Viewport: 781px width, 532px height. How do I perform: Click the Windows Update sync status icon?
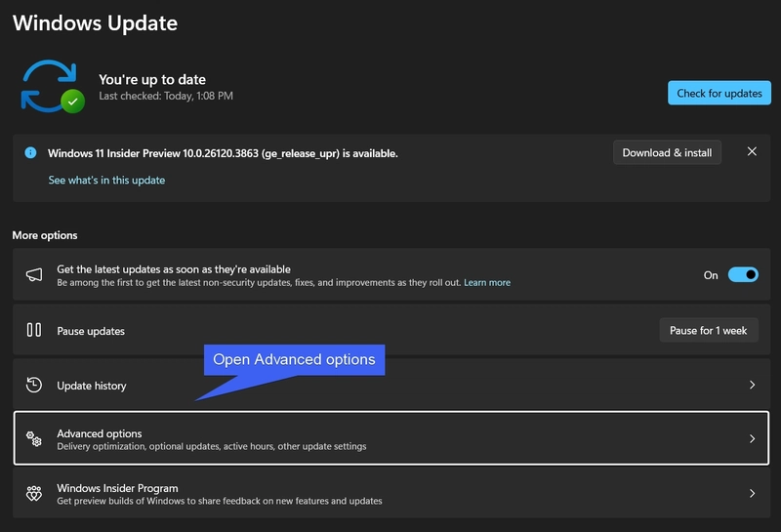[x=53, y=86]
